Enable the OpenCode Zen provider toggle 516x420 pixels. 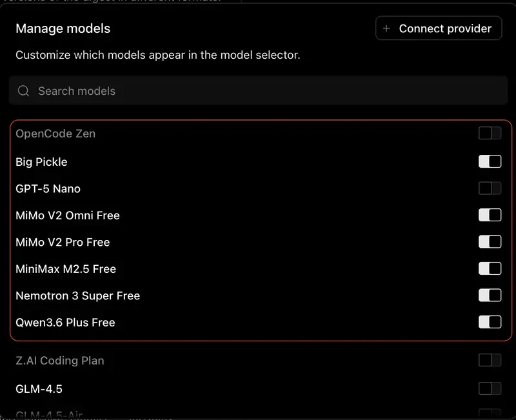(x=490, y=133)
